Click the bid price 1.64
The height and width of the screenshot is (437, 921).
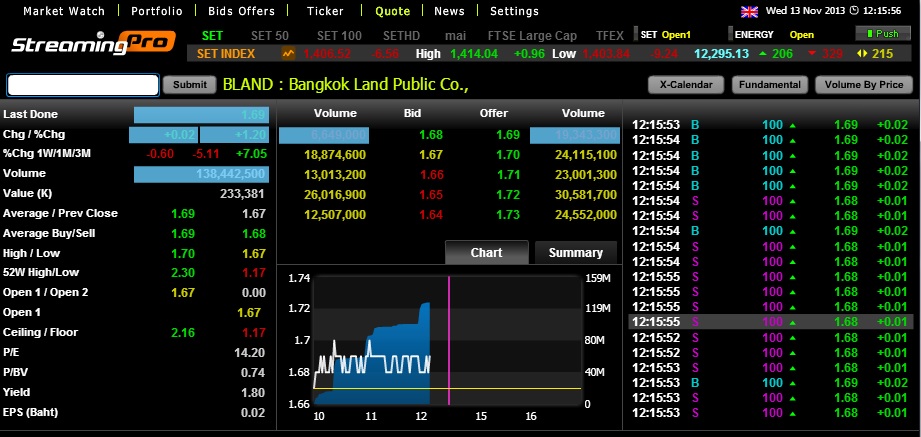click(431, 215)
